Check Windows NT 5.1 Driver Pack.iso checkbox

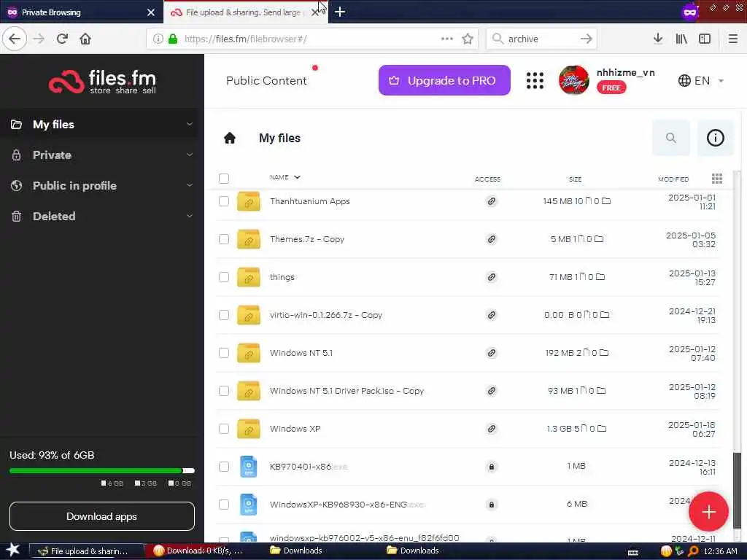click(224, 391)
